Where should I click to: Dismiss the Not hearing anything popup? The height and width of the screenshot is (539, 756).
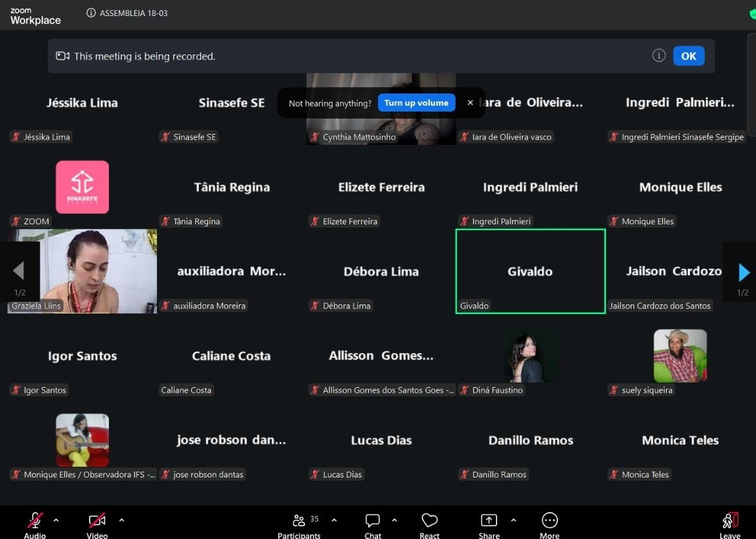pyautogui.click(x=470, y=103)
